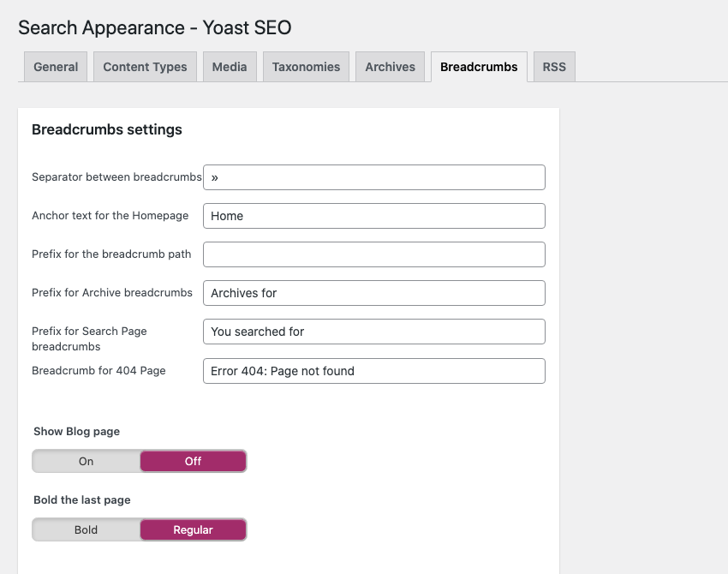Click the Prefix for Archive breadcrumbs label
The image size is (728, 574).
coord(112,293)
